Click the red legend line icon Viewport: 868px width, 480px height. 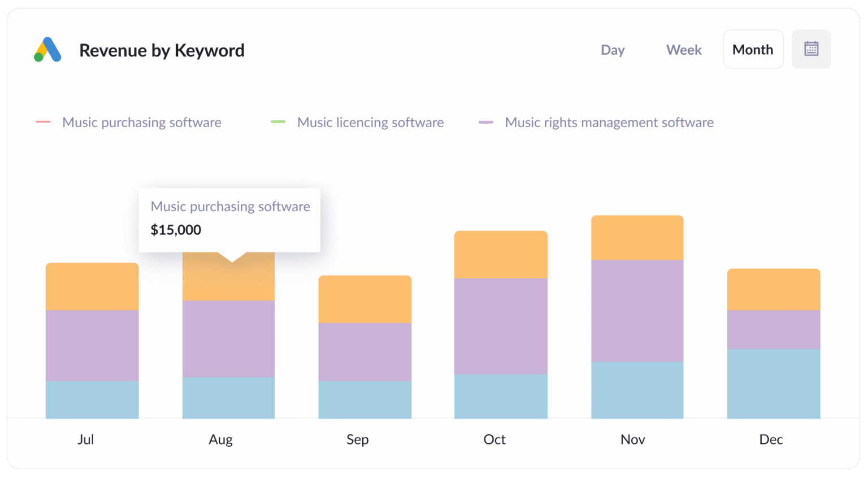(44, 121)
